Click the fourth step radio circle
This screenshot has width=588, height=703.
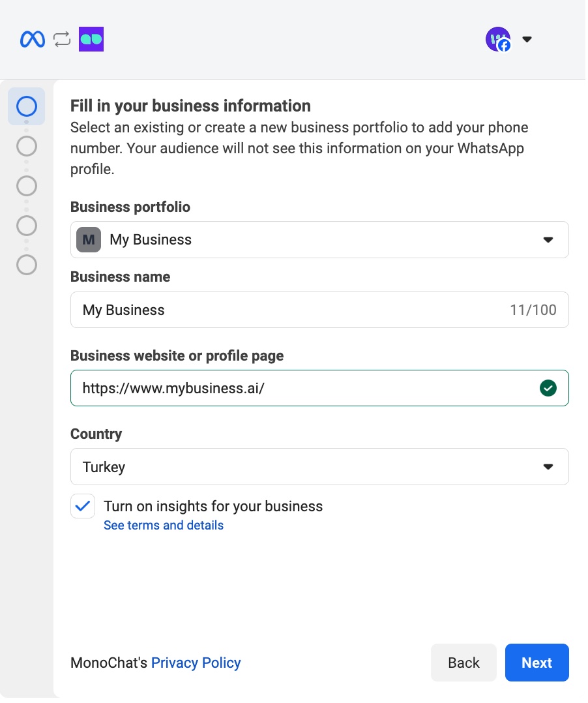coord(26,226)
